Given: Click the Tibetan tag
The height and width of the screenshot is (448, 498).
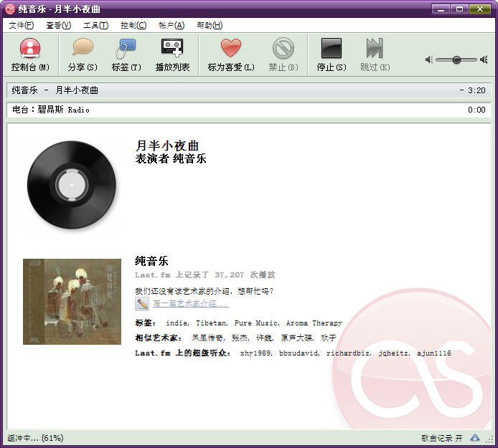Looking at the screenshot, I should click(x=212, y=323).
